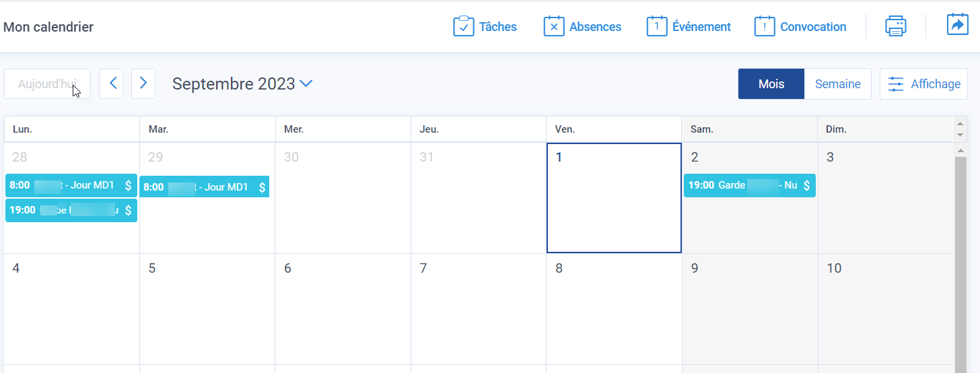Select day cell for Friday 1
The width and height of the screenshot is (980, 373).
point(614,198)
